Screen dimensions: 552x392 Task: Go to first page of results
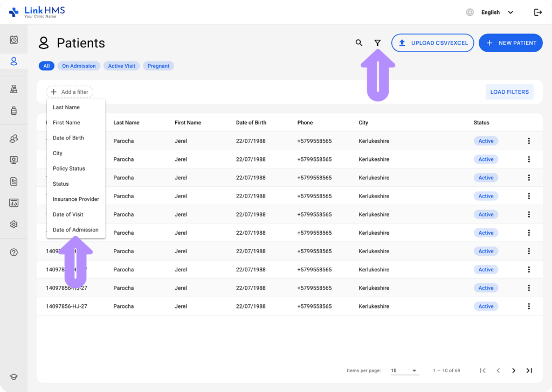482,370
